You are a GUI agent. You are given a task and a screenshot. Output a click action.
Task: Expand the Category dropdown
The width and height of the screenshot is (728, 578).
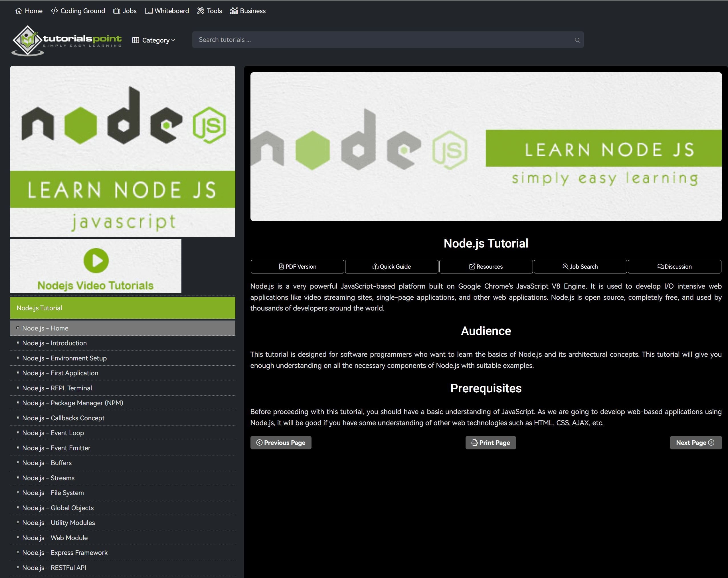click(154, 40)
